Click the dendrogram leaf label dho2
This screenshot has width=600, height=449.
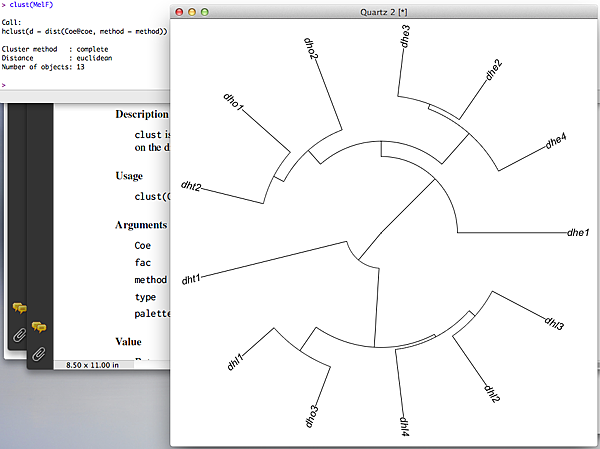point(311,49)
